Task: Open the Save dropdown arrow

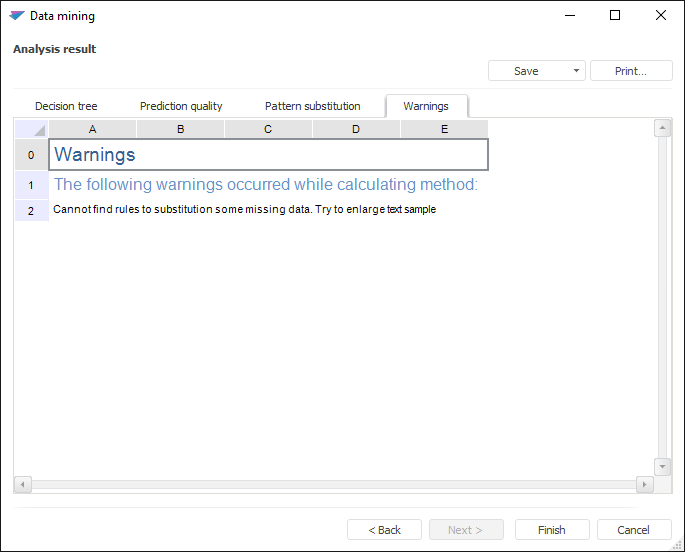Action: click(x=576, y=71)
